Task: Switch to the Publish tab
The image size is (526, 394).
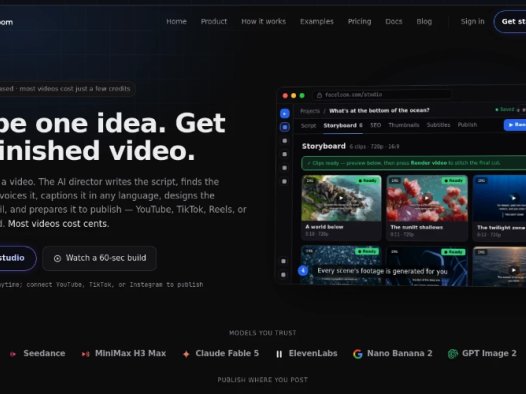Action: tap(467, 125)
